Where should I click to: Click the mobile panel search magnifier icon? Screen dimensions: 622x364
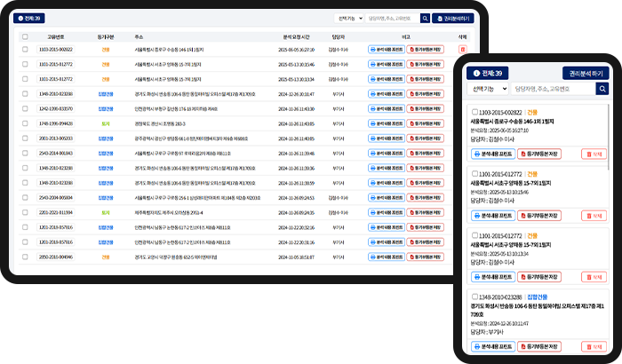pos(602,89)
